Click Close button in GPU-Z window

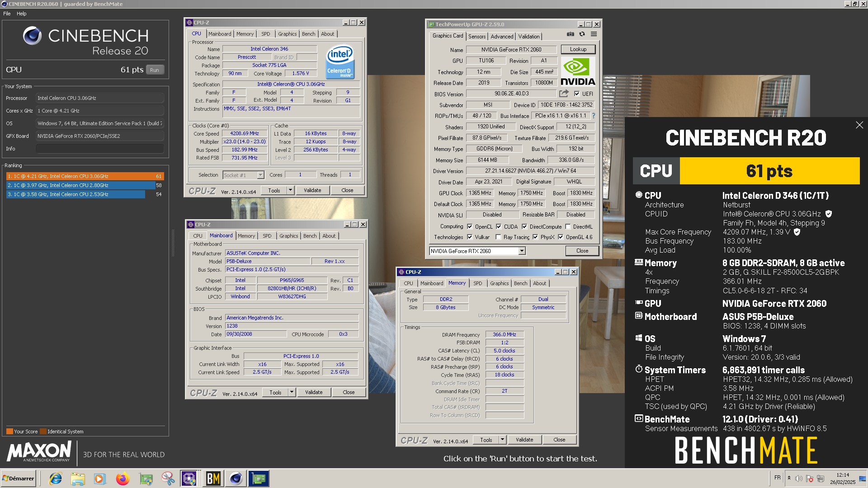click(582, 251)
